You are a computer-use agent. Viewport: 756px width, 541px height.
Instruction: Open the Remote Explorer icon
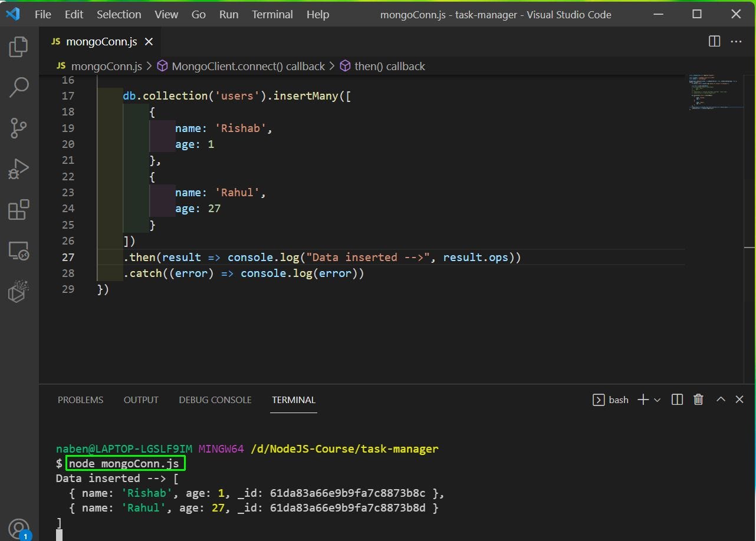tap(19, 250)
